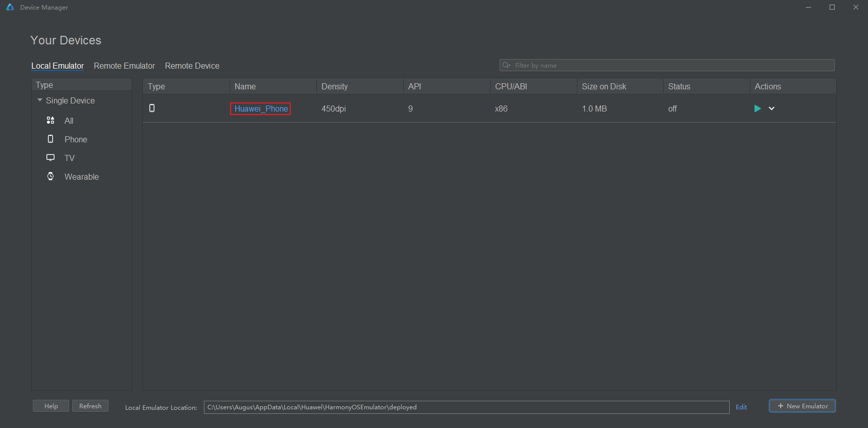Click the Actions column header
The height and width of the screenshot is (428, 868).
tap(793, 86)
